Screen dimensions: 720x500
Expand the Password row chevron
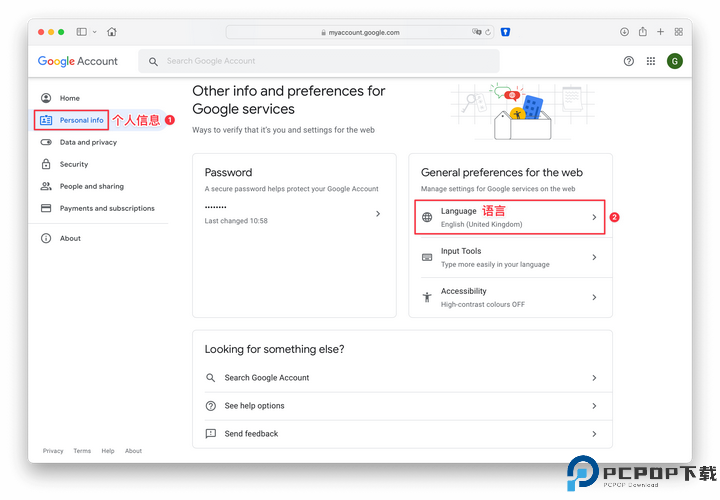point(377,213)
